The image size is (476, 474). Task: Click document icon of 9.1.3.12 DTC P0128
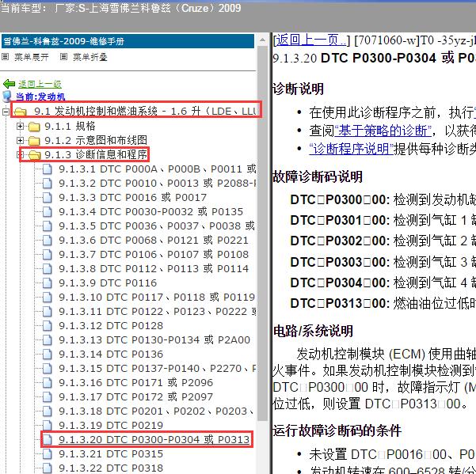point(47,326)
